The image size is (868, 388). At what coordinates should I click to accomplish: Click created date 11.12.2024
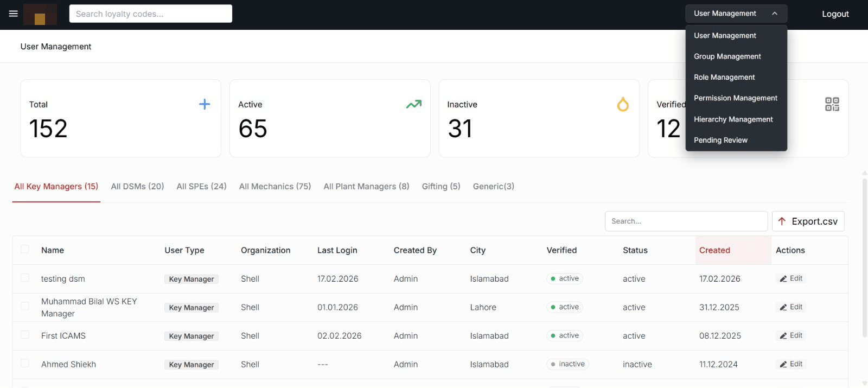click(718, 365)
